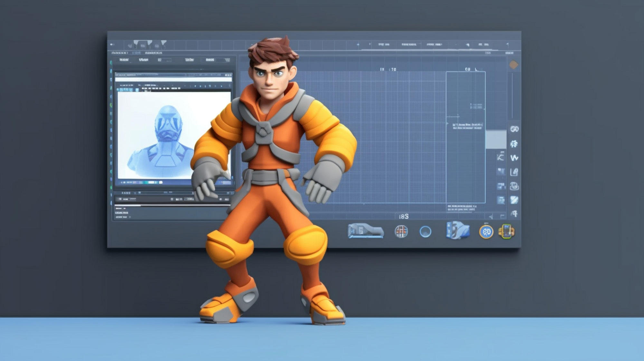The height and width of the screenshot is (361, 644).
Task: Expand the brown diamond control at top right
Action: coord(514,64)
